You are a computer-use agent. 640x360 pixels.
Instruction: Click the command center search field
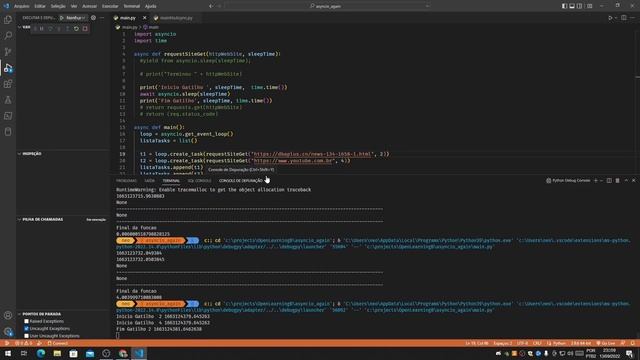click(327, 6)
